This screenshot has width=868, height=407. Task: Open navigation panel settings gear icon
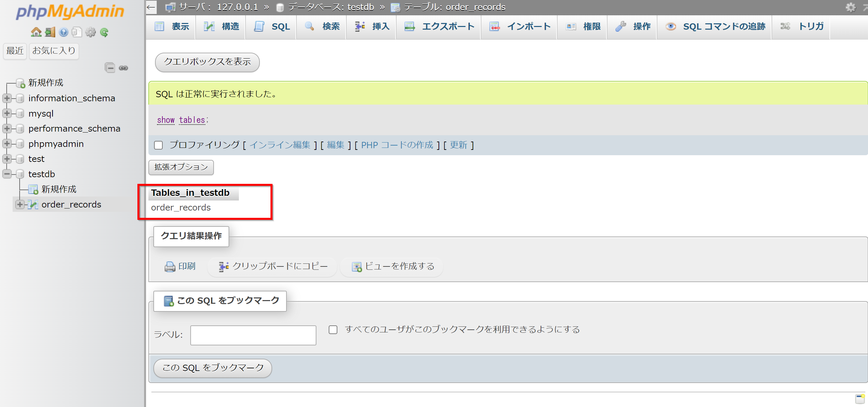[x=90, y=32]
